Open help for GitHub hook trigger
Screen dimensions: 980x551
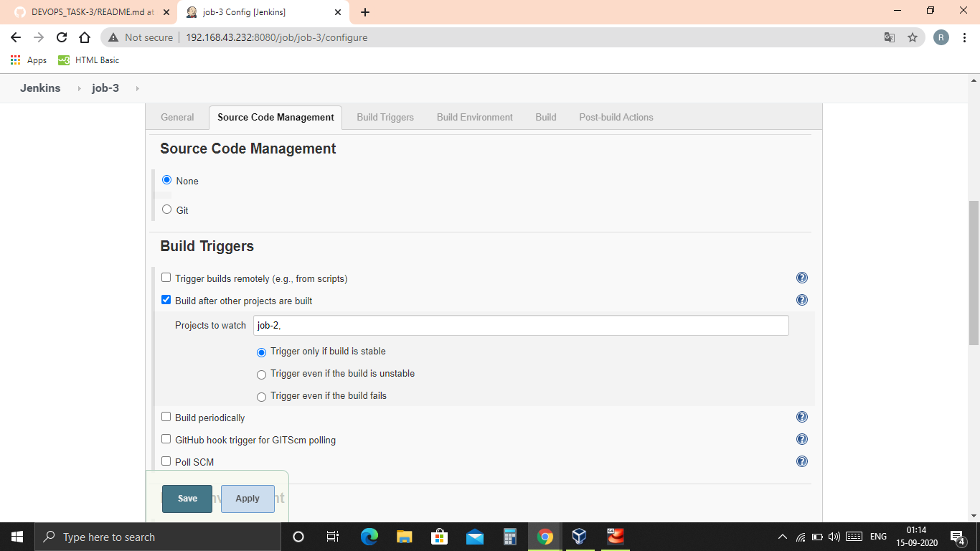[802, 439]
